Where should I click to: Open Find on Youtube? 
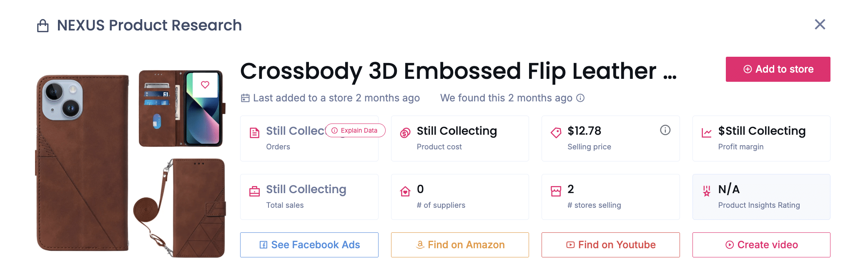(x=610, y=245)
